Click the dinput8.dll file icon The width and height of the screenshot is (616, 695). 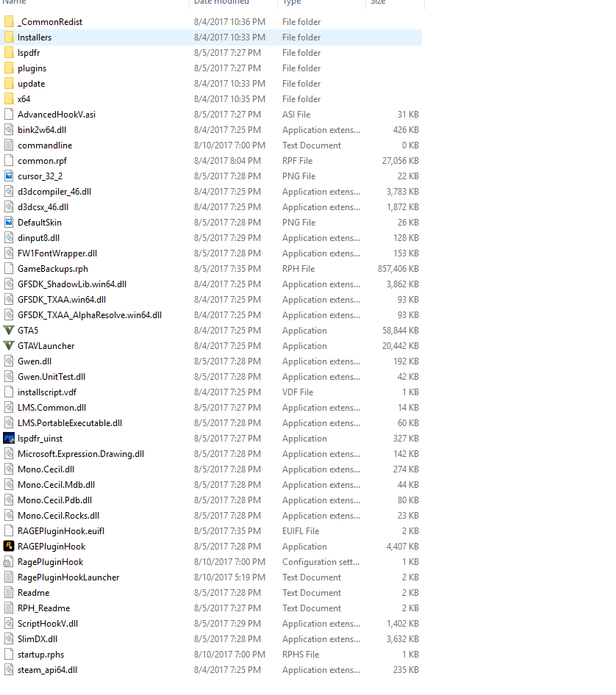(x=8, y=237)
